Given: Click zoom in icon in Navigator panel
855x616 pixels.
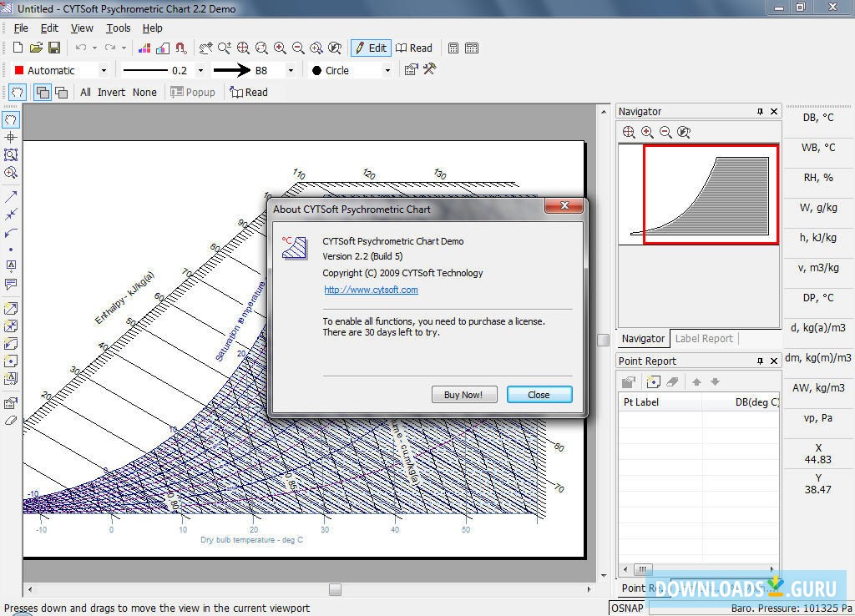Looking at the screenshot, I should (647, 133).
